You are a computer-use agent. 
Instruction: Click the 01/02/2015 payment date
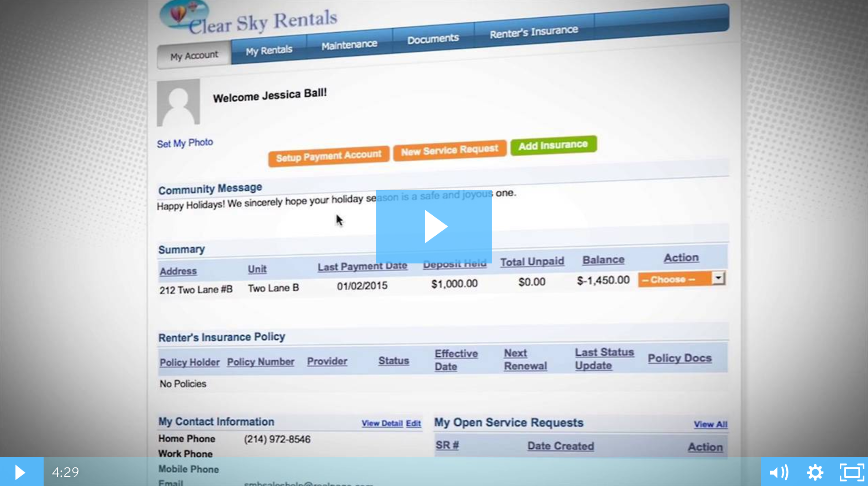tap(362, 286)
